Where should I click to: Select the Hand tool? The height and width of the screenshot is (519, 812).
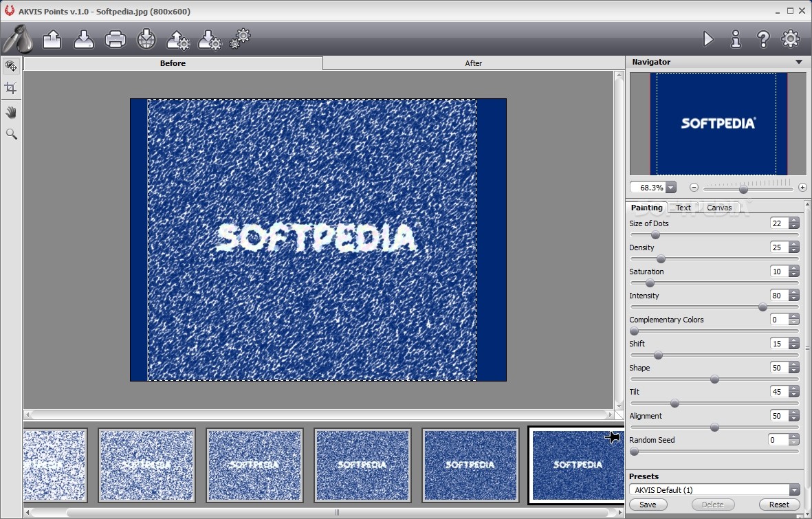[x=11, y=113]
